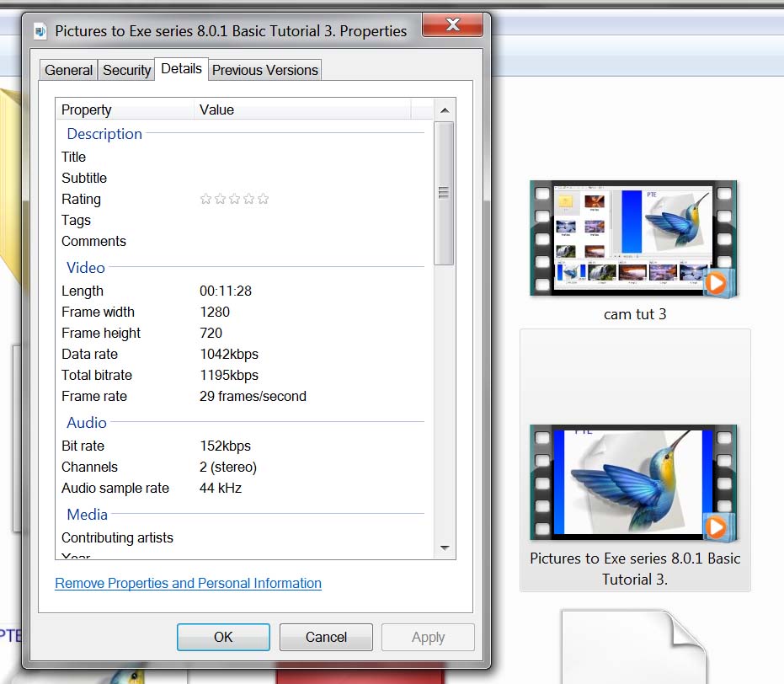Select the Data rate value 1042kbps
Viewport: 784px width, 684px height.
click(x=229, y=354)
